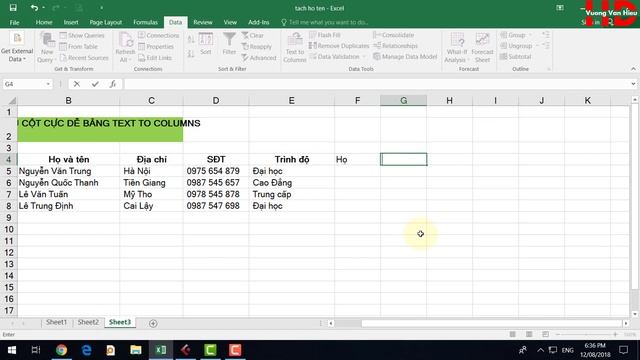The image size is (640, 360).
Task: Click Edit Links
Action: click(155, 58)
